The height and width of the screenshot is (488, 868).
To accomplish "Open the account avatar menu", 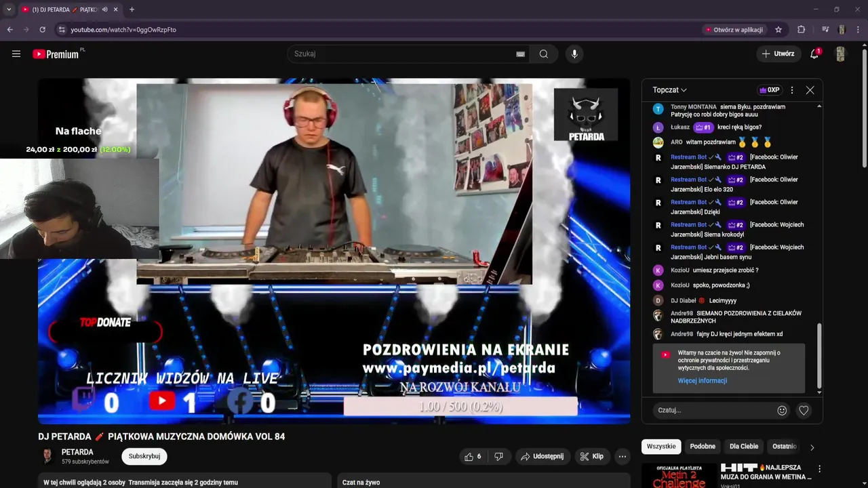I will 840,54.
